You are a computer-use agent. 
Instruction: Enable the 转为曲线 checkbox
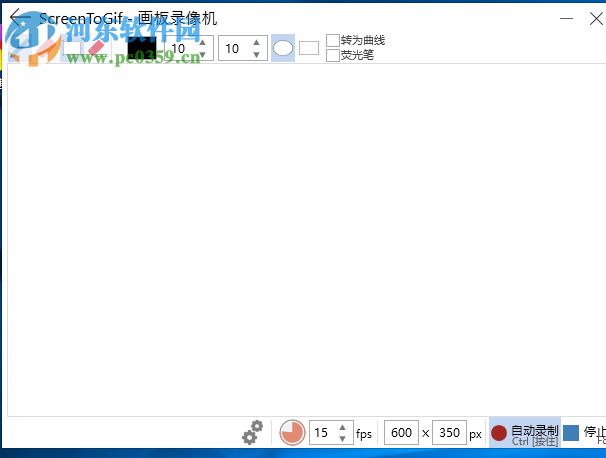333,40
